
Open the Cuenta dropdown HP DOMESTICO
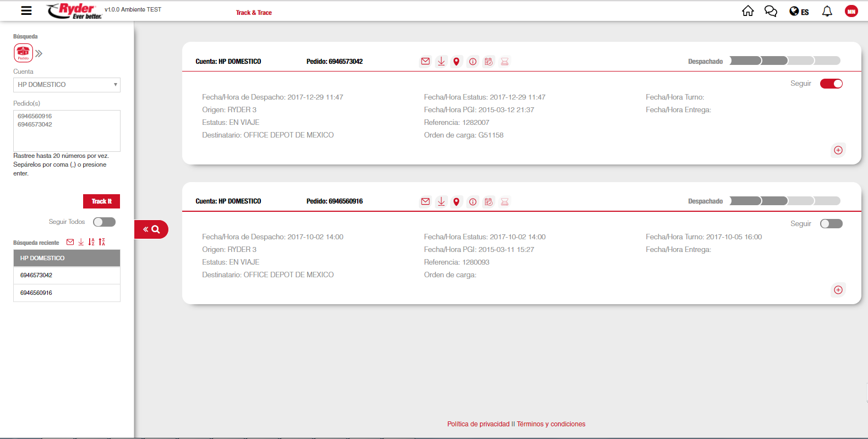point(67,85)
